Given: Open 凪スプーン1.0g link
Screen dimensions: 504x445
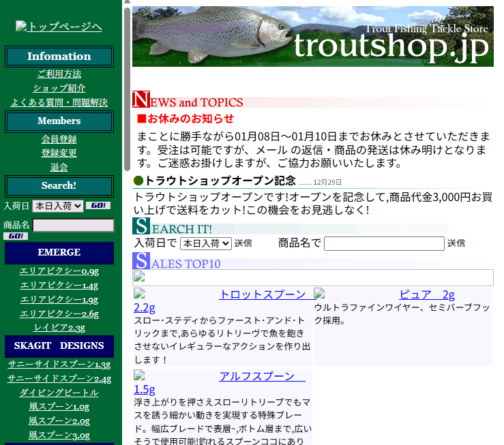Looking at the screenshot, I should tap(59, 406).
